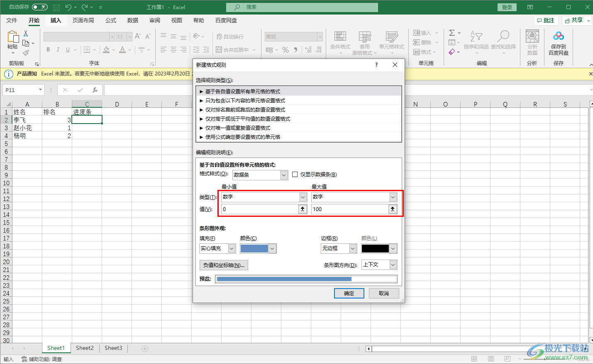Click the Redo arrow icon
This screenshot has width=593, height=364.
point(85,7)
